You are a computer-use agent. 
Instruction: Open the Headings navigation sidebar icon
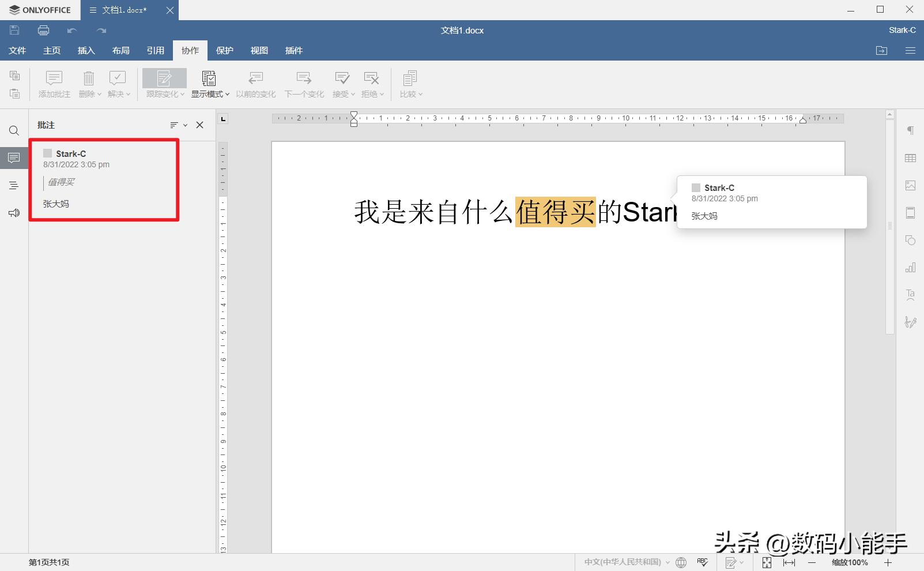[14, 186]
